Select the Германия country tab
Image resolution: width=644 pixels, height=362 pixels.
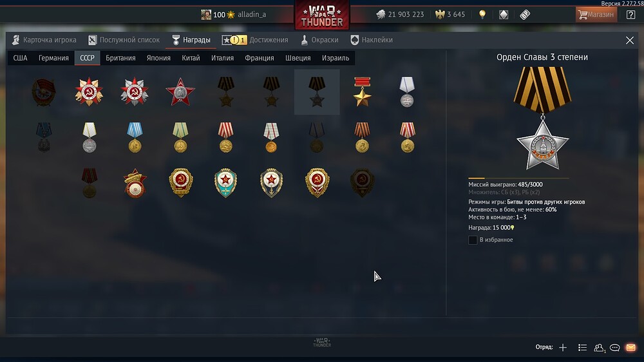[x=53, y=58]
